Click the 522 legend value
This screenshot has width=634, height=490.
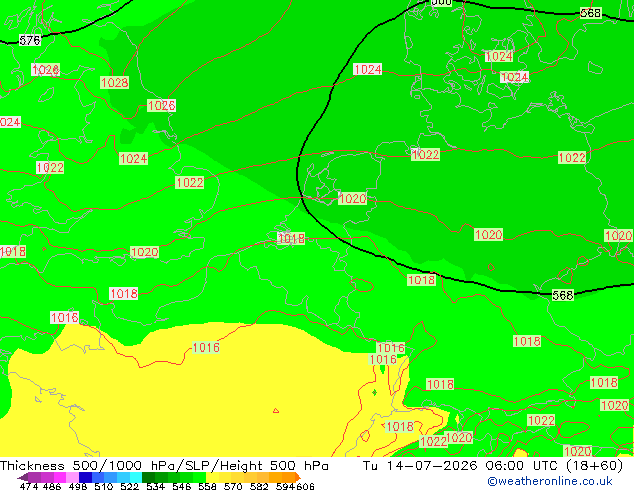129,486
